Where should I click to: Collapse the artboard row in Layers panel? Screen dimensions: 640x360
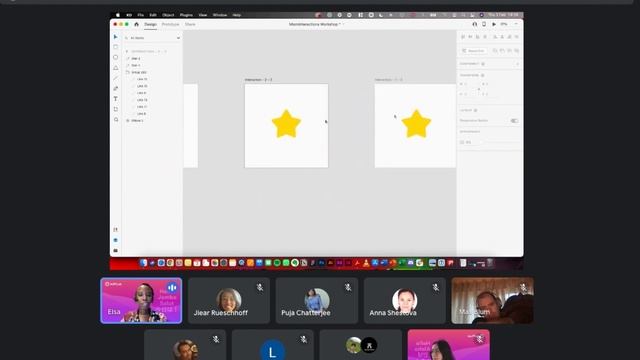click(127, 51)
